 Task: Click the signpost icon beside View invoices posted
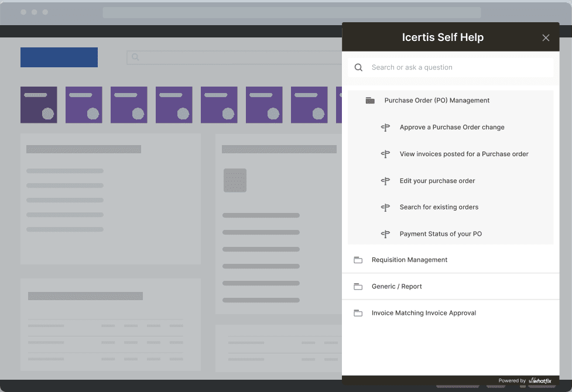pos(385,154)
